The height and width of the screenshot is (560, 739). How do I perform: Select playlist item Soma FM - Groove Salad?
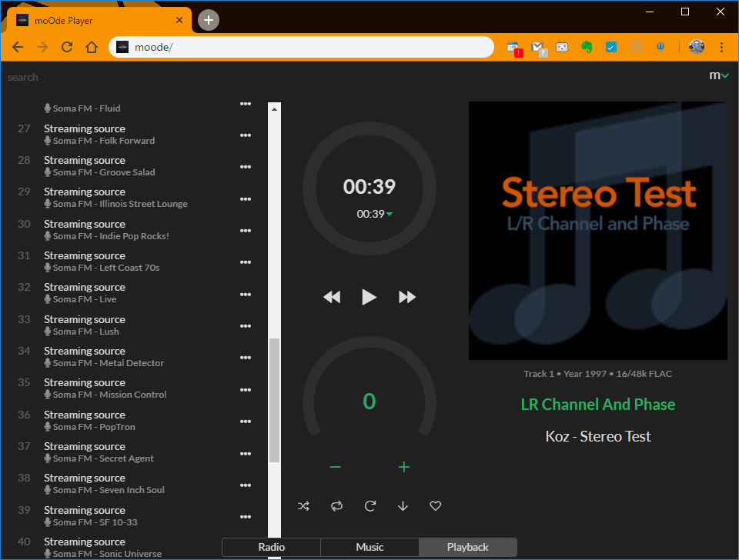click(x=134, y=166)
